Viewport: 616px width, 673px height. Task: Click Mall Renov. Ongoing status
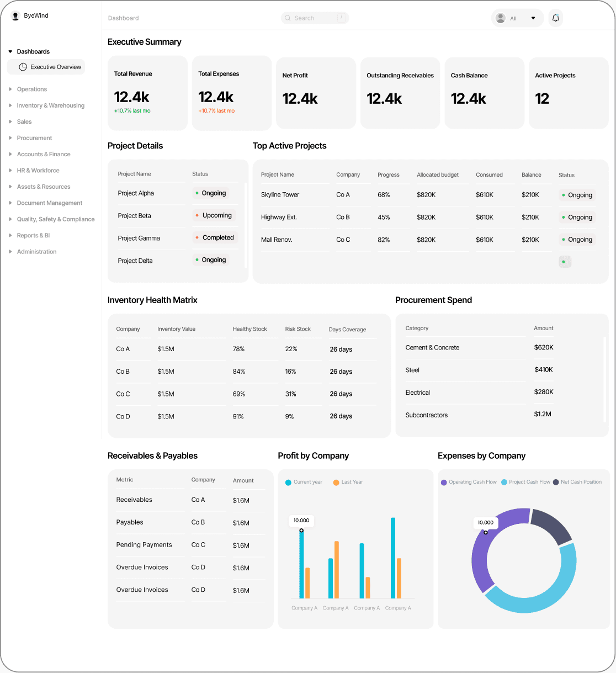pyautogui.click(x=577, y=240)
